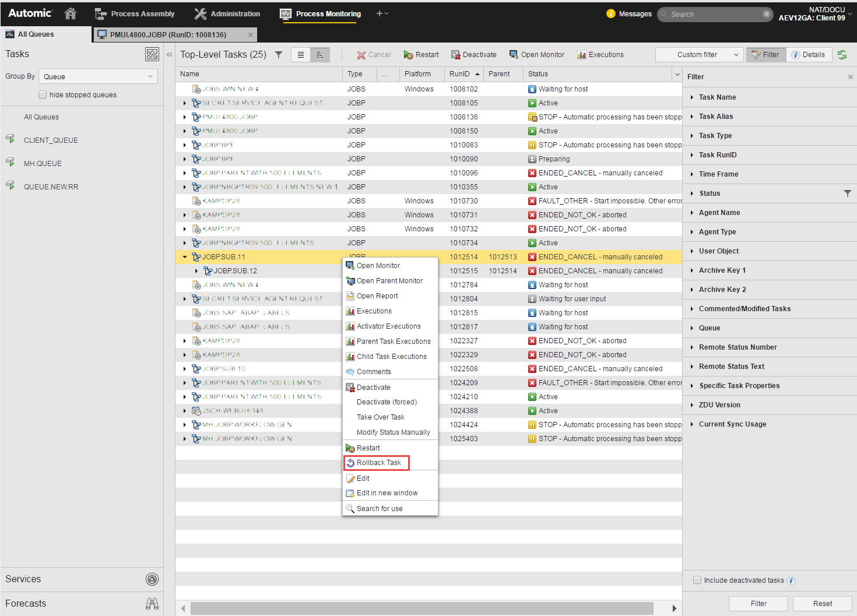Click the horizontal scrollbar right arrow

[x=675, y=608]
